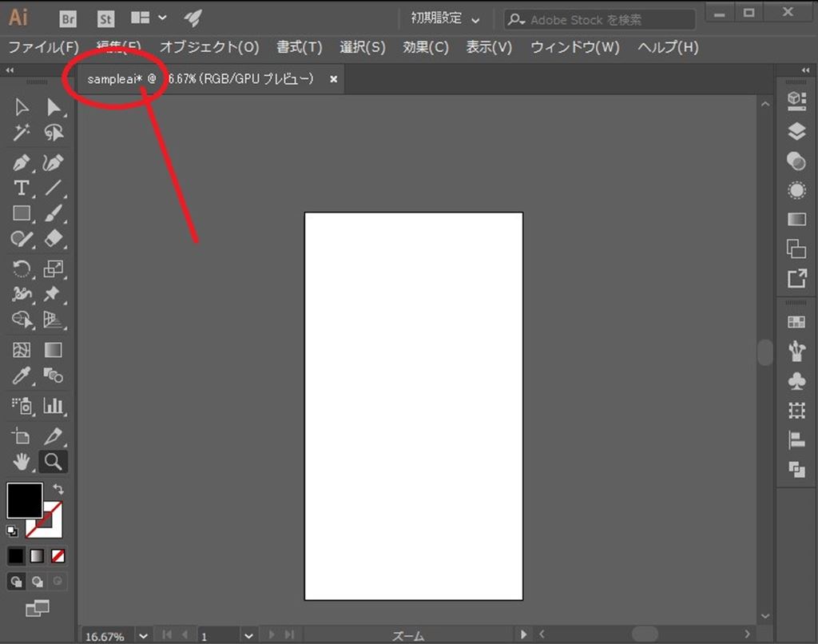The width and height of the screenshot is (818, 644).
Task: Close the sampleai document tab
Action: click(333, 79)
